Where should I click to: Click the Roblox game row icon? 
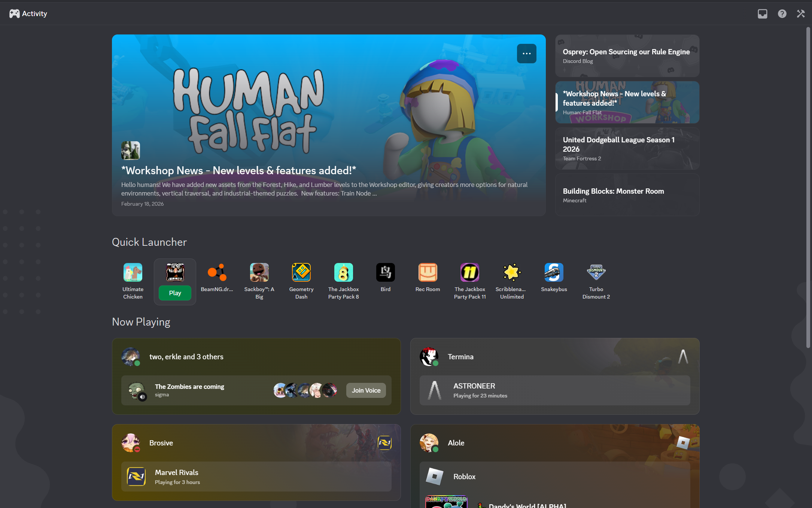(435, 477)
